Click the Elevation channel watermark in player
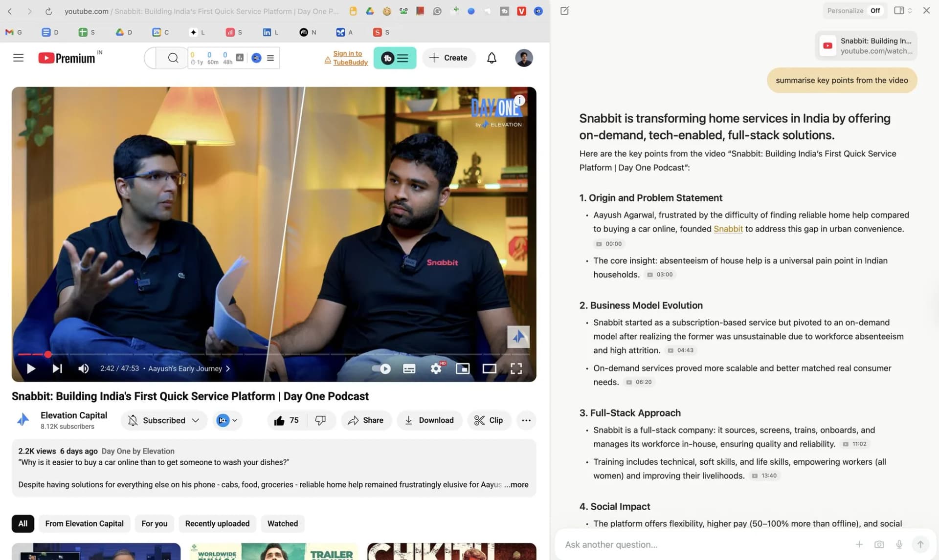Screen dimensions: 939x560 518,337
